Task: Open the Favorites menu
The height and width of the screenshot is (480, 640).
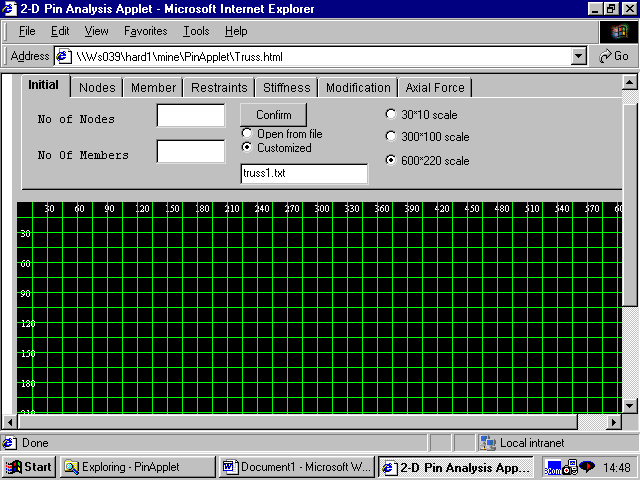Action: 145,31
